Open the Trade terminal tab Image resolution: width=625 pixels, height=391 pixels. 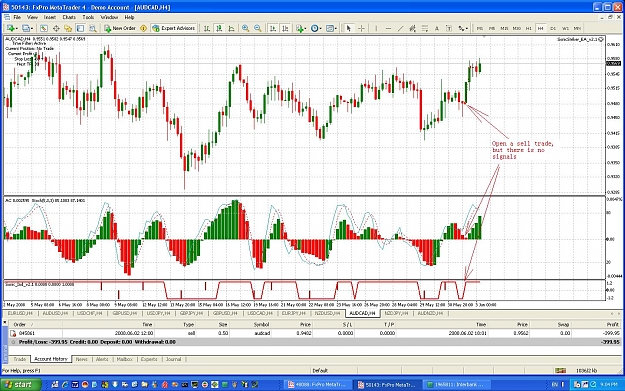coord(20,359)
